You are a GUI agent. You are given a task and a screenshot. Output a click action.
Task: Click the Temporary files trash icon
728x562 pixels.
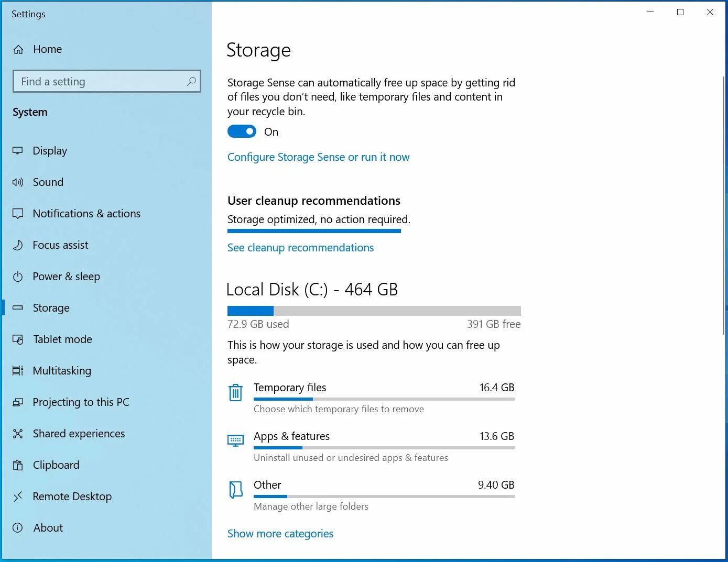[x=235, y=392]
